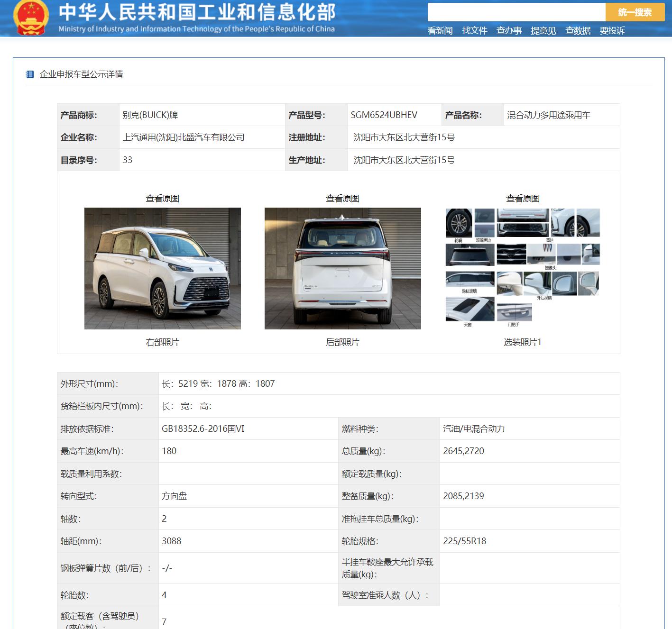672x629 pixels.
Task: Select the emission standard GB18352.6-2016国VI
Action: [x=203, y=429]
